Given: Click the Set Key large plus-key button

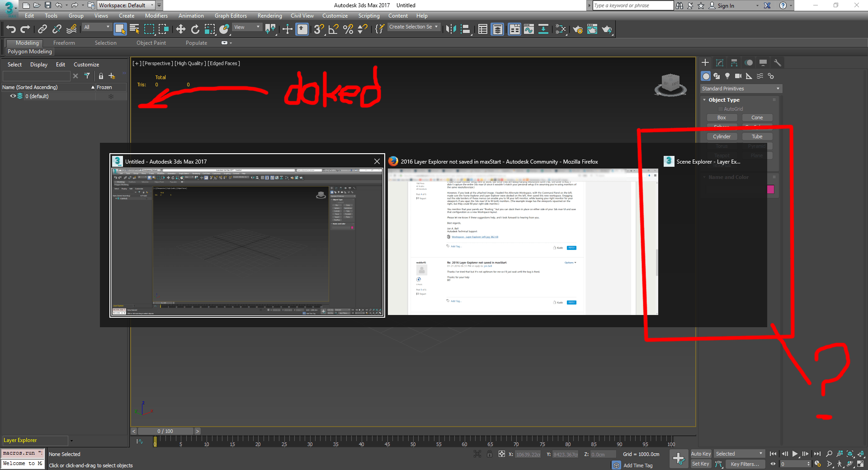Looking at the screenshot, I should click(x=679, y=459).
